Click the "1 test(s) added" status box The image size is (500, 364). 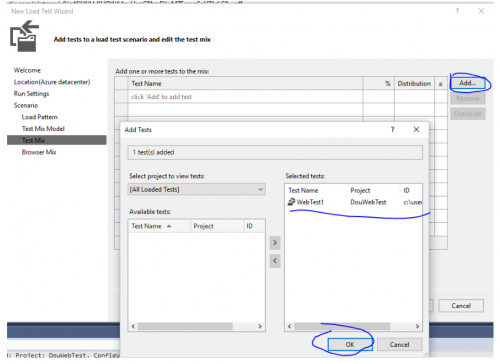pos(275,152)
